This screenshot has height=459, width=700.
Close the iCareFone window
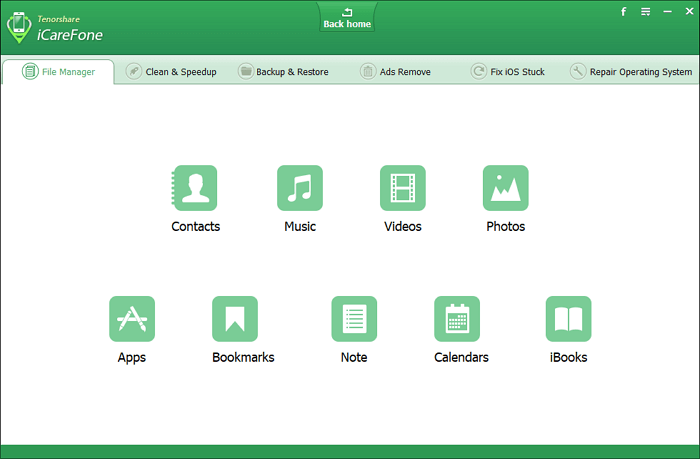689,11
